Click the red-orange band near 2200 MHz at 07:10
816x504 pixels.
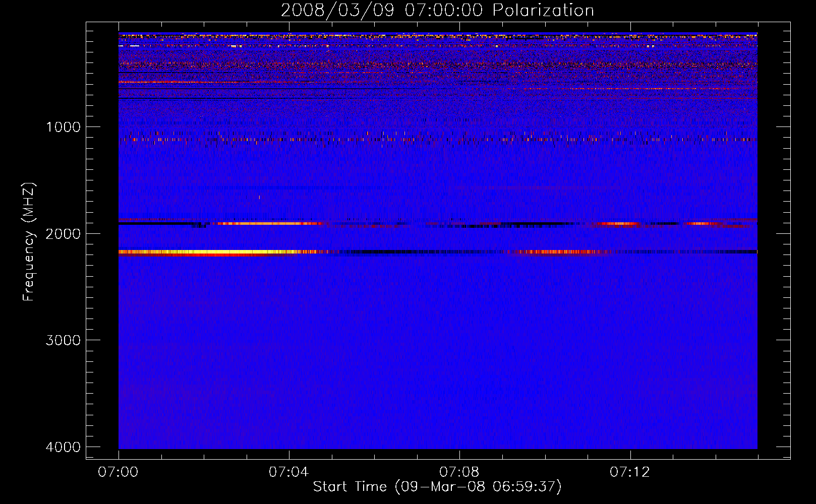(555, 251)
